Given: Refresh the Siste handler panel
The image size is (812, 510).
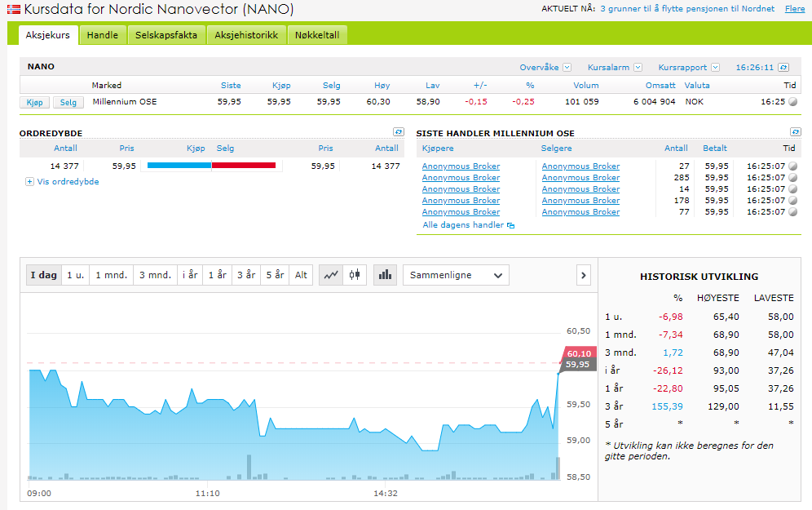Looking at the screenshot, I should (x=796, y=132).
